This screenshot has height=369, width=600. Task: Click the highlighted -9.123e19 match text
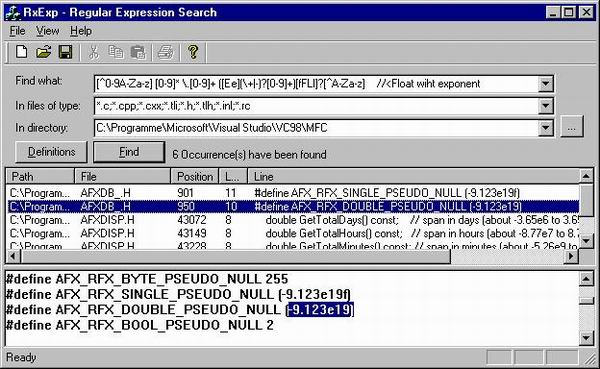pos(320,309)
